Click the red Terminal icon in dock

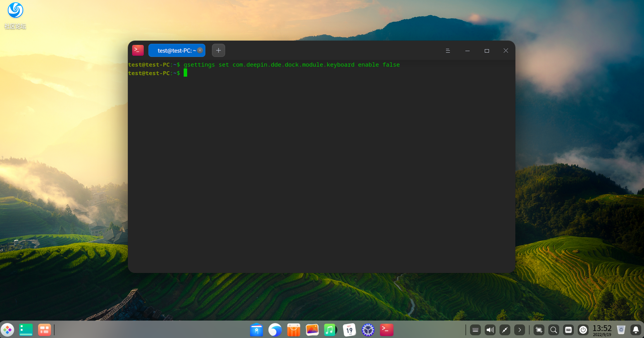click(387, 330)
